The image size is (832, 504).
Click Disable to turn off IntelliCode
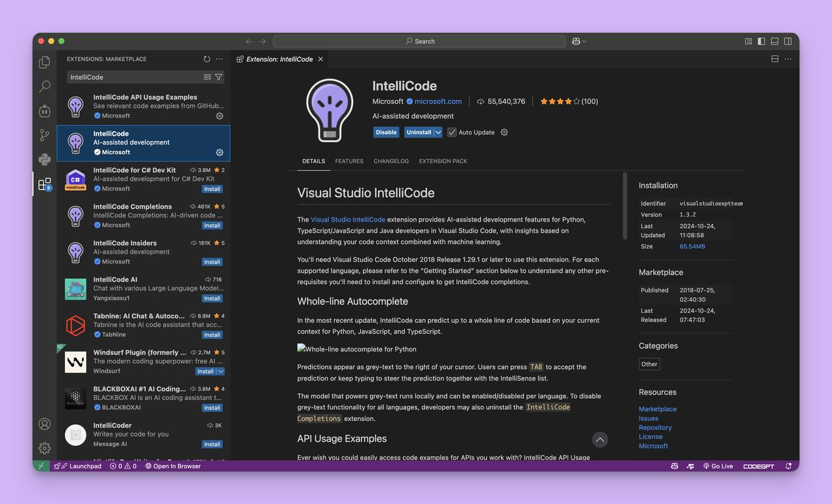point(386,132)
